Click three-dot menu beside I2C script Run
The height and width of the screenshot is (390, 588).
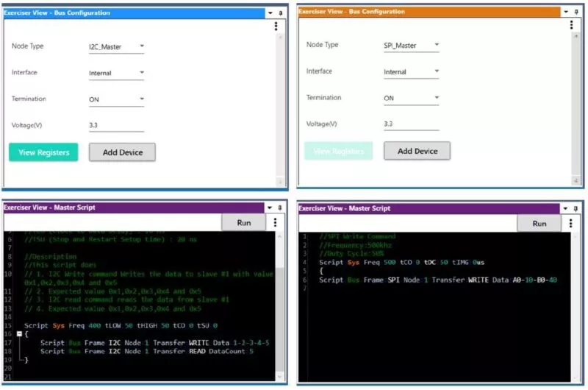click(x=275, y=222)
